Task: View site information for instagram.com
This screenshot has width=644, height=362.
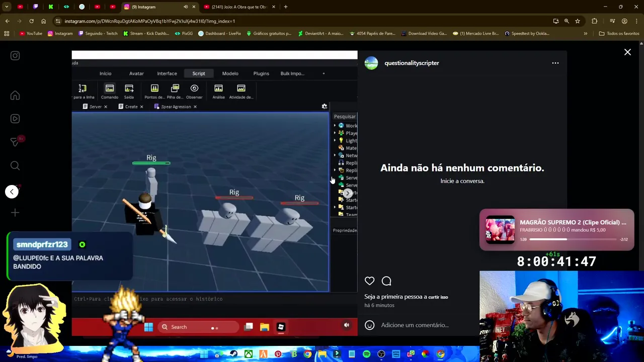Action: pos(58,21)
